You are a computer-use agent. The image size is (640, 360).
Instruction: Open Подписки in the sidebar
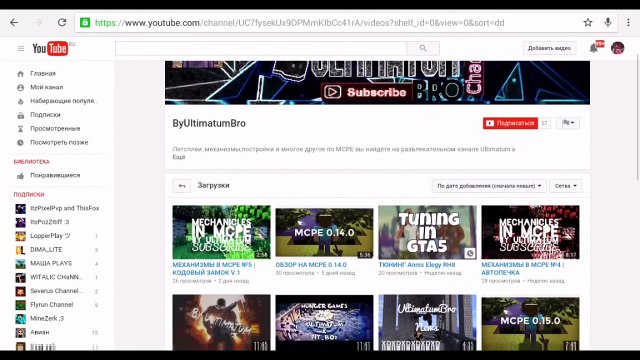tap(45, 115)
